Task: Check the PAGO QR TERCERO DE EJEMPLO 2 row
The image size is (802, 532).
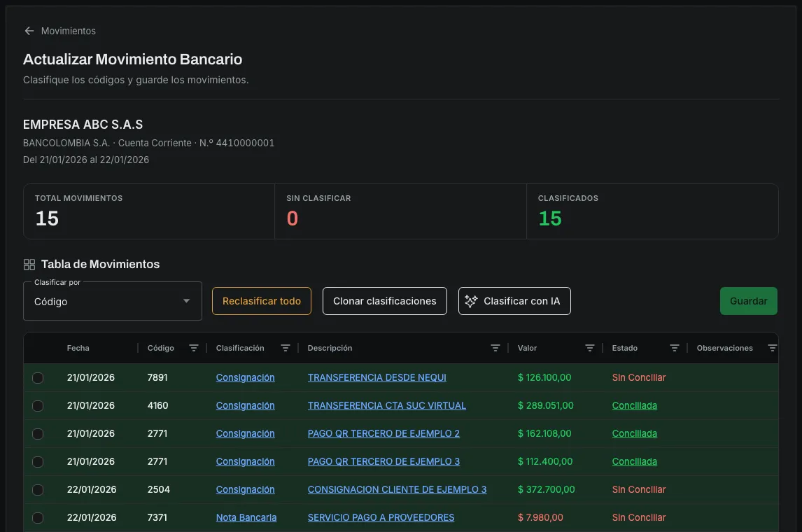Action: coord(38,434)
